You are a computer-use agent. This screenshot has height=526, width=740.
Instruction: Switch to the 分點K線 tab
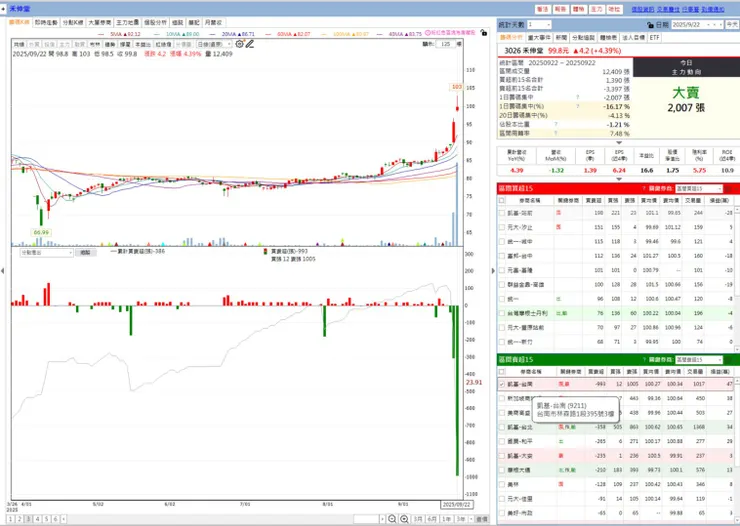73,22
